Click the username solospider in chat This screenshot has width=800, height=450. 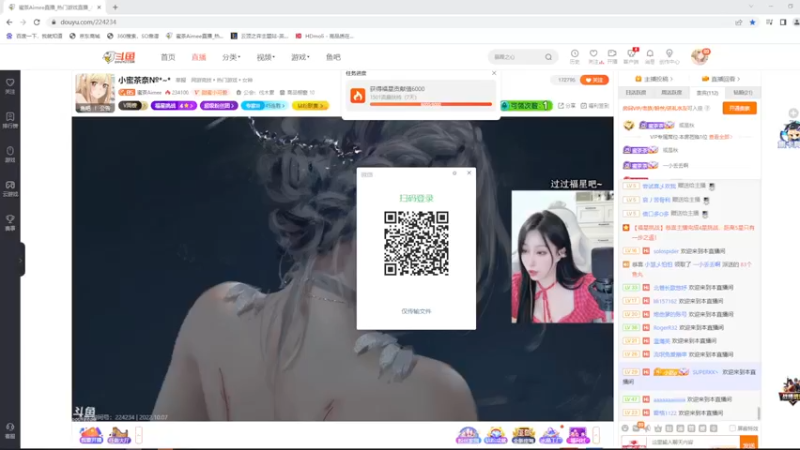[666, 251]
